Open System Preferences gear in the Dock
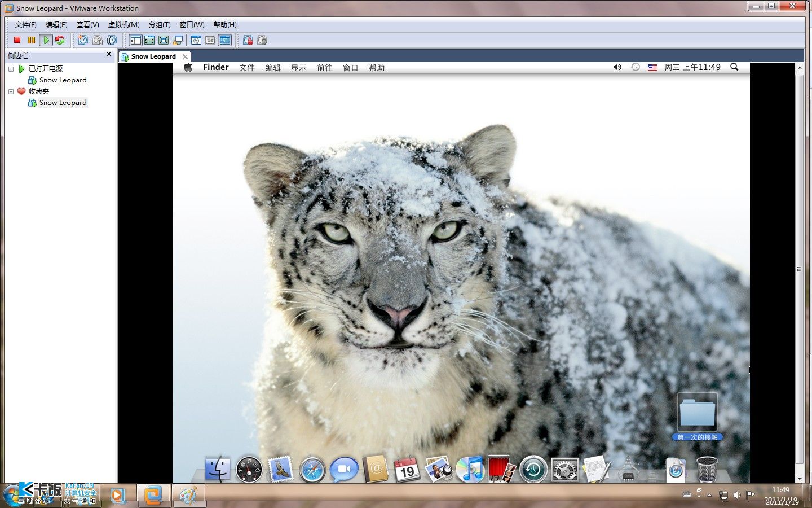This screenshot has width=812, height=508. click(x=564, y=470)
